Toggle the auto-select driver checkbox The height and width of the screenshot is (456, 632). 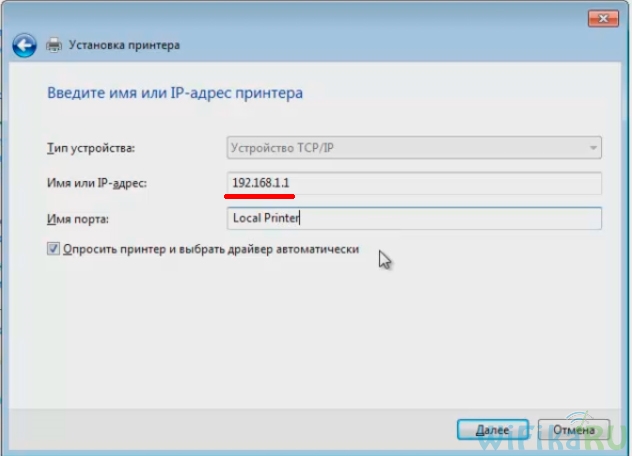coord(53,250)
